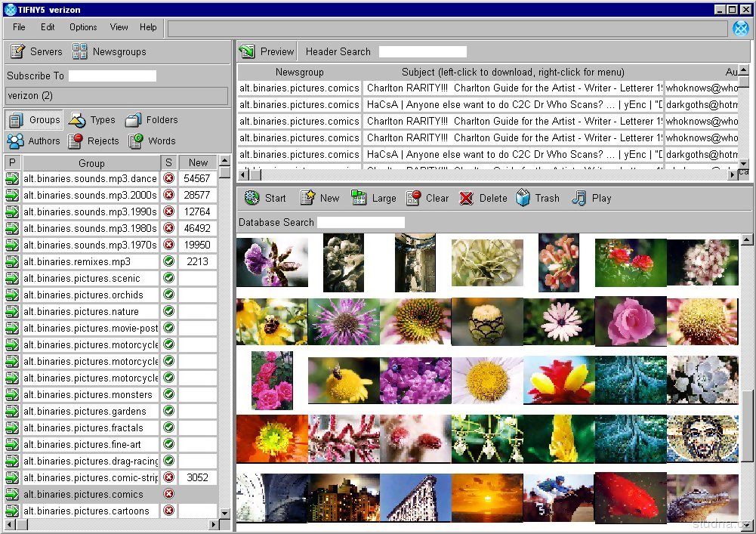Click the green arrow beside alt.binaries.remixes.mp3
Screen dimensions: 756x534
coord(12,262)
